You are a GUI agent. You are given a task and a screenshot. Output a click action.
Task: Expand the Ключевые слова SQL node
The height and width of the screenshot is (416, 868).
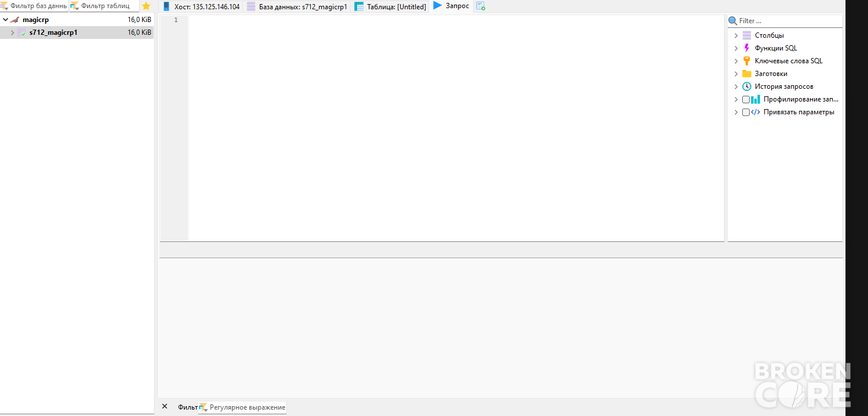click(736, 61)
